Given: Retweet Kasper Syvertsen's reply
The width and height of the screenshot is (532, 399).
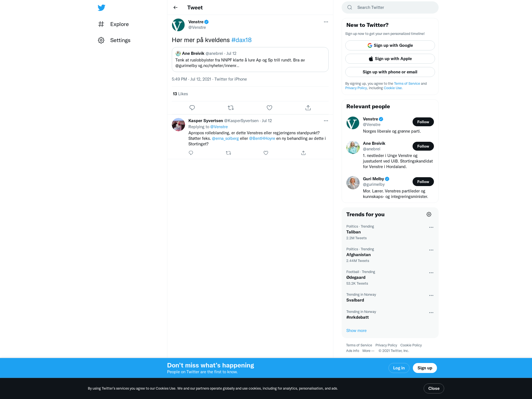Looking at the screenshot, I should pyautogui.click(x=228, y=153).
